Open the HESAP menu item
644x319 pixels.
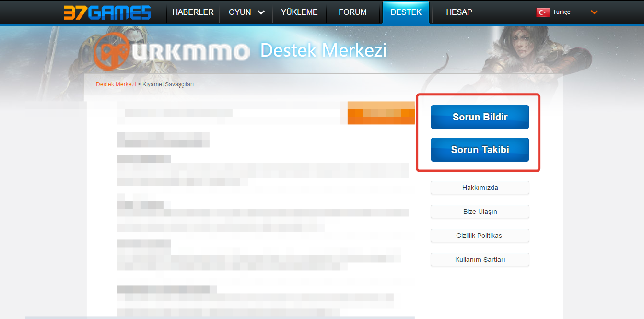point(459,12)
